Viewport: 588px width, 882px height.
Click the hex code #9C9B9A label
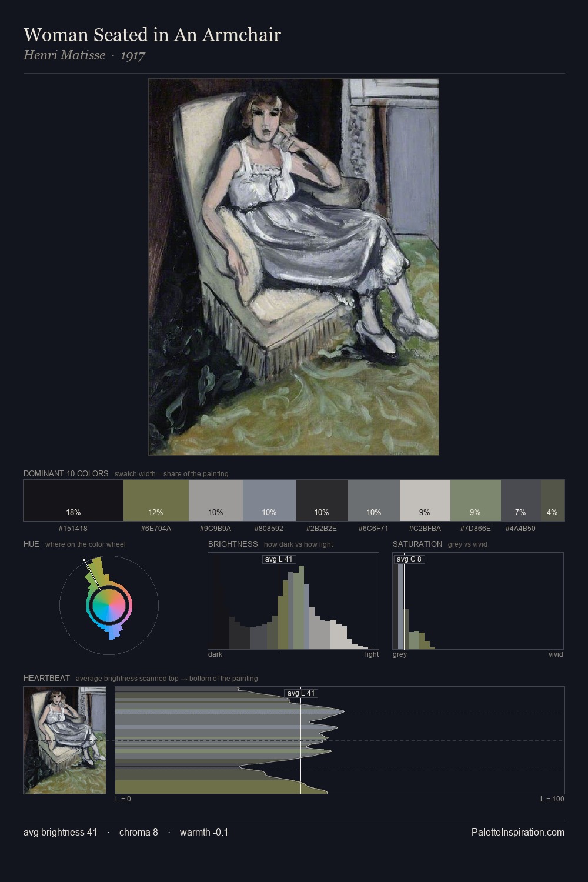216,529
